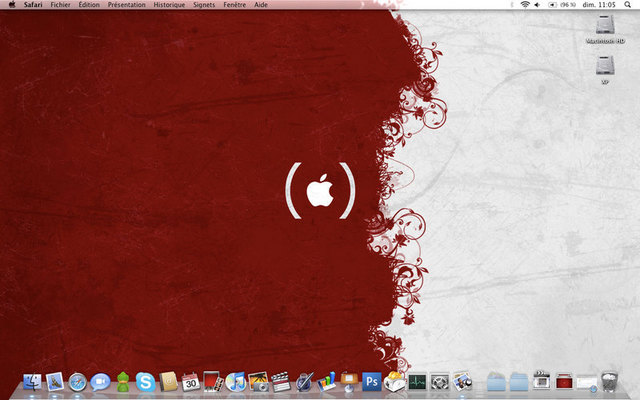640x400 pixels.
Task: Open the Signets menu
Action: [204, 5]
